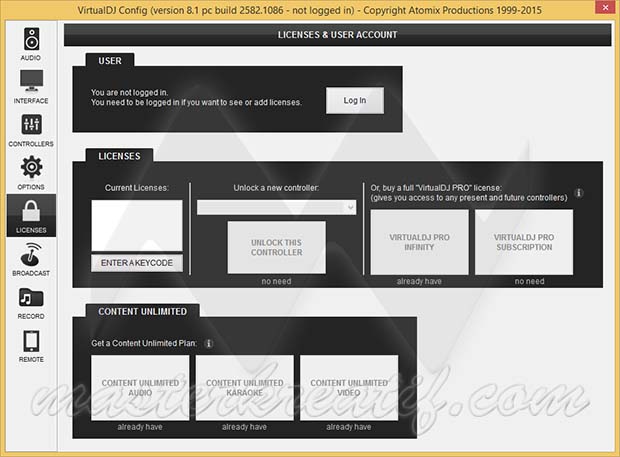Select Content Unlimited Video plan
The width and height of the screenshot is (620, 457).
pos(349,388)
